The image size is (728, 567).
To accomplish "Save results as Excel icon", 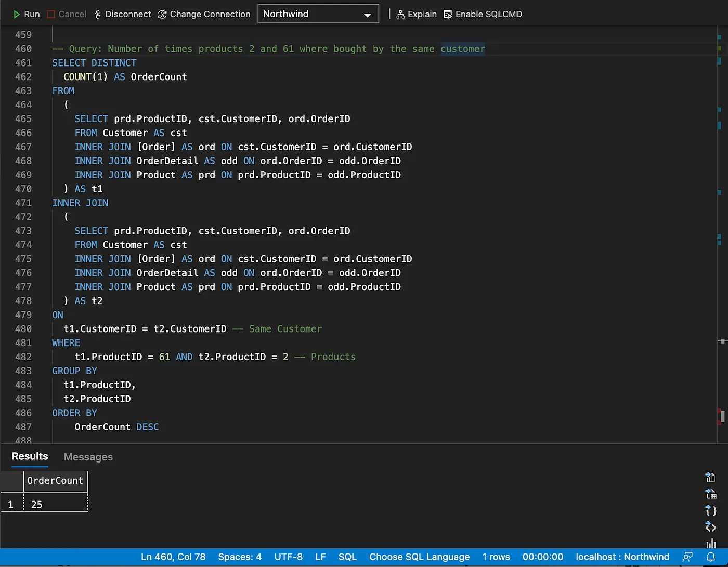I will [x=710, y=494].
